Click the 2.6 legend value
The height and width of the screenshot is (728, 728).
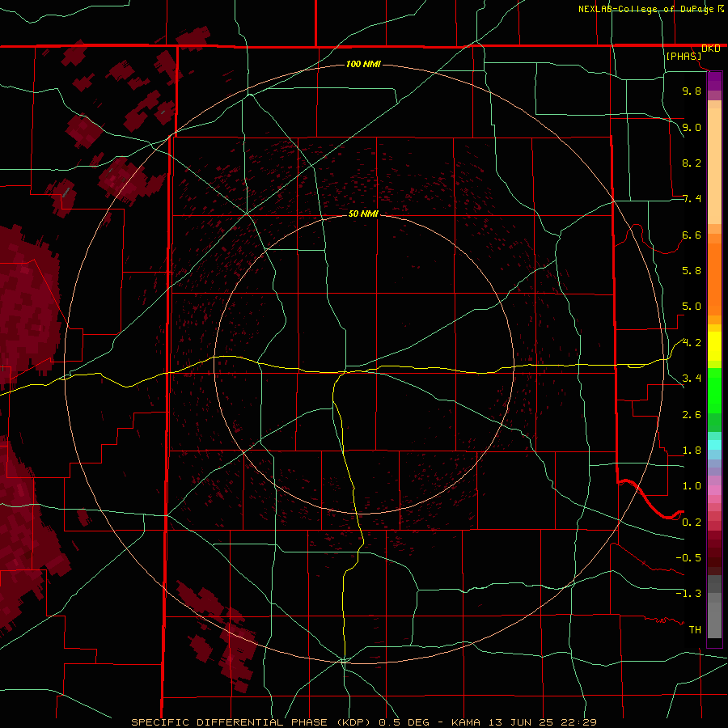click(692, 415)
